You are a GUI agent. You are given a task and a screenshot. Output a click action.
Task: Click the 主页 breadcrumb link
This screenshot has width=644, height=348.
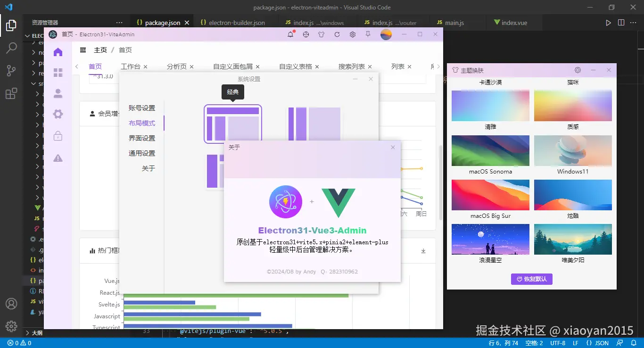100,50
